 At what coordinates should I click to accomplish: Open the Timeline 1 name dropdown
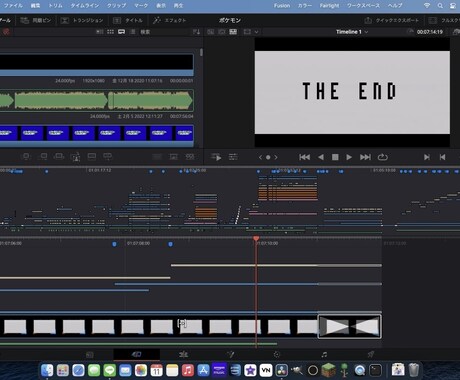(x=352, y=32)
